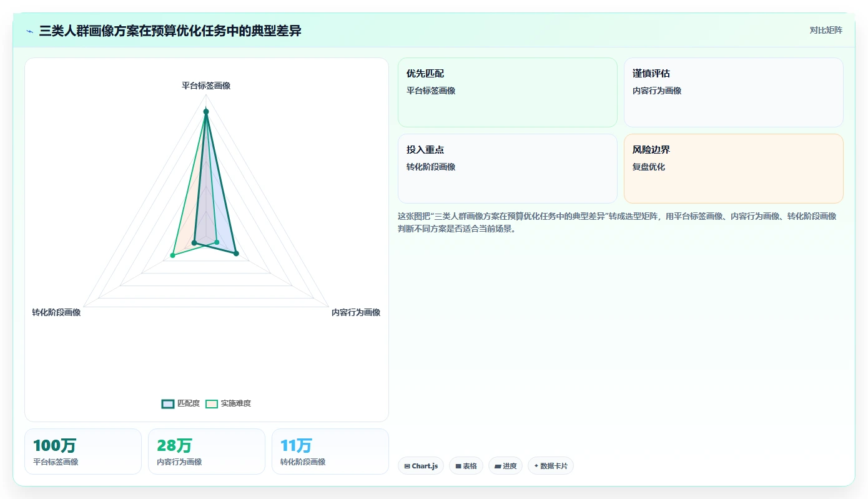Click the 平台标签画像 radar axis label
This screenshot has width=868, height=499.
pyautogui.click(x=206, y=86)
